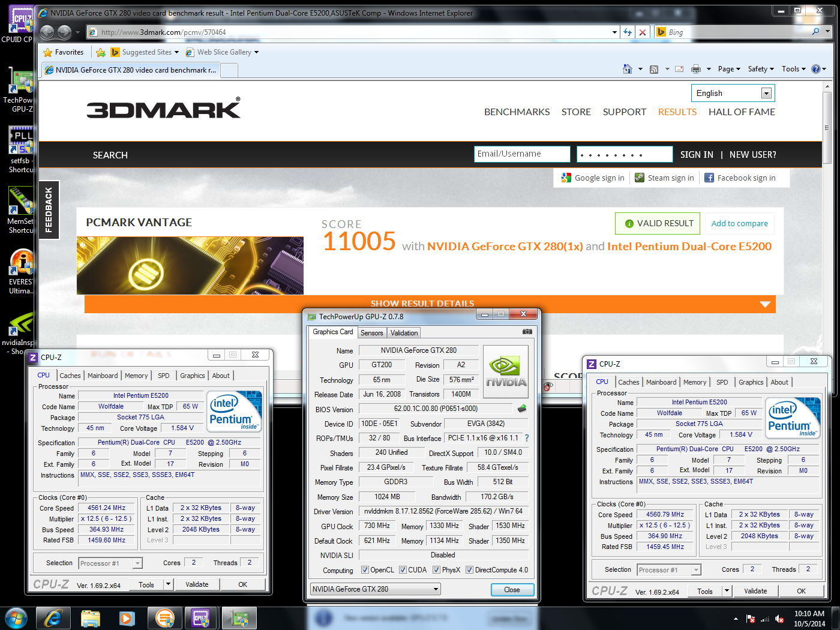Click the NVIDIA logo in GPU-Z
This screenshot has width=840, height=630.
[506, 371]
